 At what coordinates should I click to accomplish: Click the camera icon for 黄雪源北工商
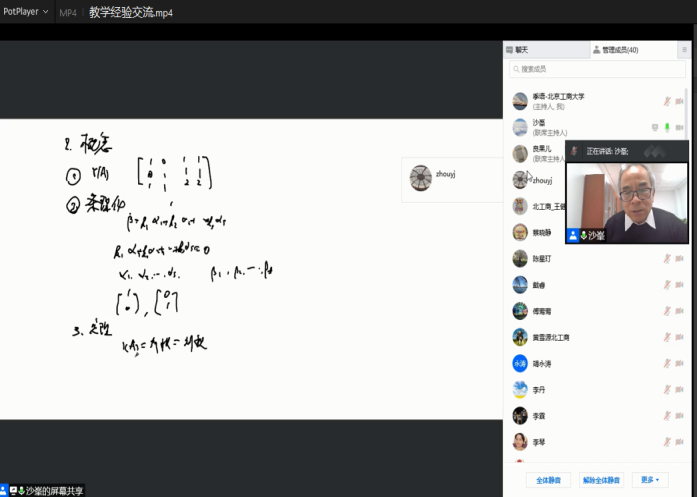680,337
